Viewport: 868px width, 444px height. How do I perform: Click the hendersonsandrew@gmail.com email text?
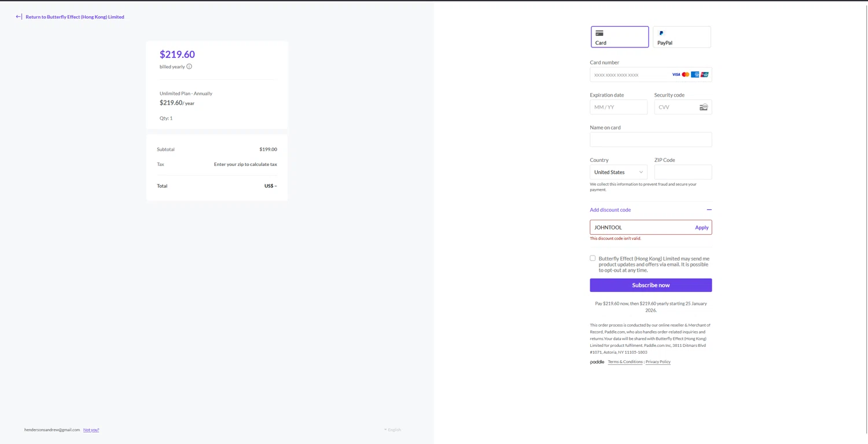point(52,430)
